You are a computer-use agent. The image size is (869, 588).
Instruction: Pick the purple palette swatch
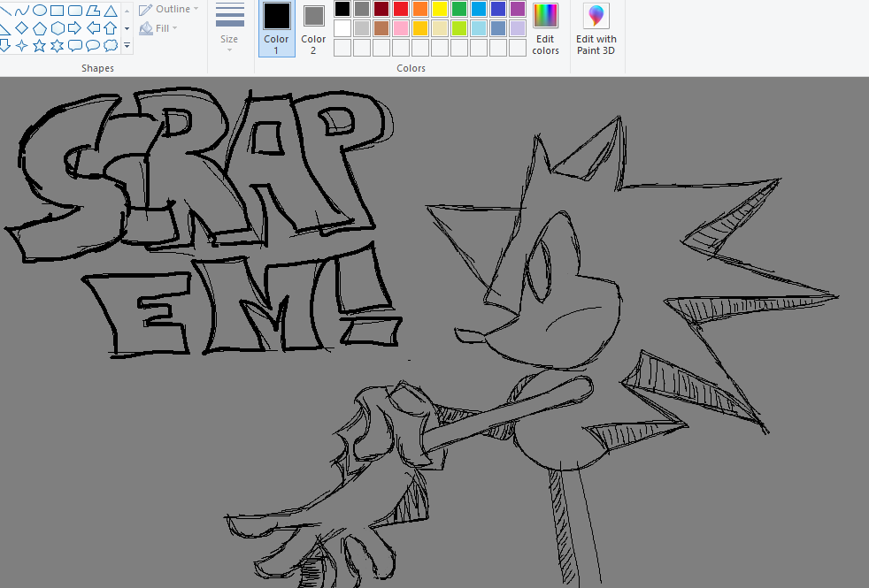[517, 9]
